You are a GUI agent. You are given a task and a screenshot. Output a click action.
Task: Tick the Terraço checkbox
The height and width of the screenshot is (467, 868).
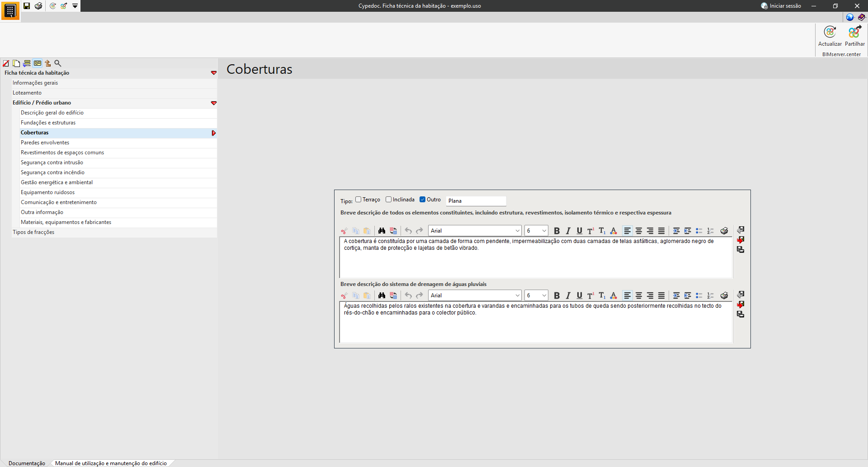tap(359, 200)
